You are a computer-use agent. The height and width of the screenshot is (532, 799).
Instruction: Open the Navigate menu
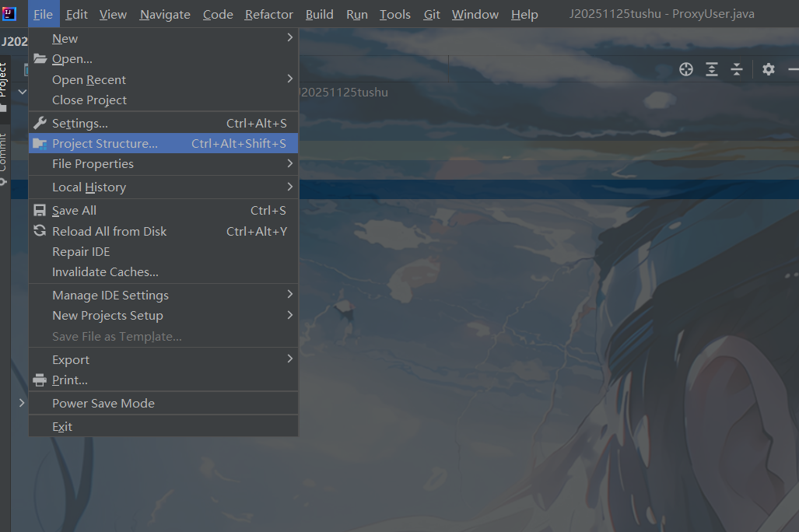pos(165,14)
